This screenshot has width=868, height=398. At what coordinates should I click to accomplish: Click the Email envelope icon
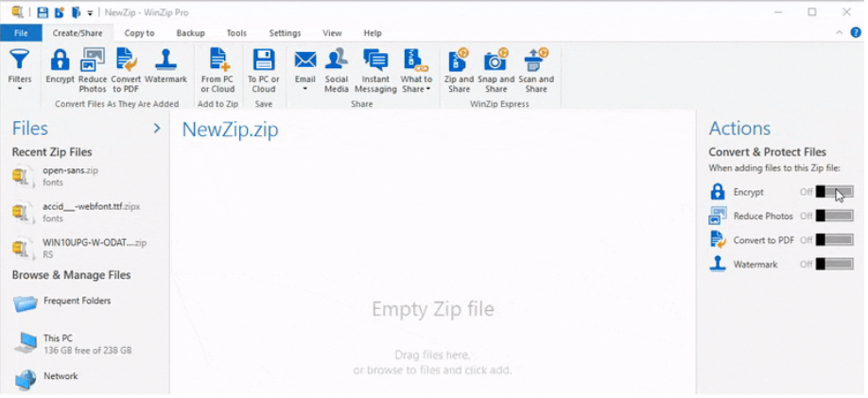pyautogui.click(x=305, y=60)
